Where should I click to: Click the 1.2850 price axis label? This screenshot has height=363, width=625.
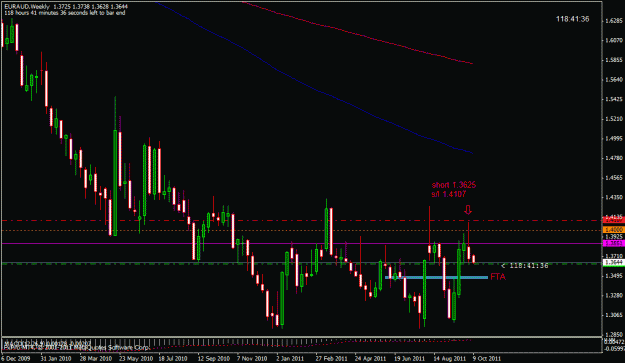coord(614,335)
